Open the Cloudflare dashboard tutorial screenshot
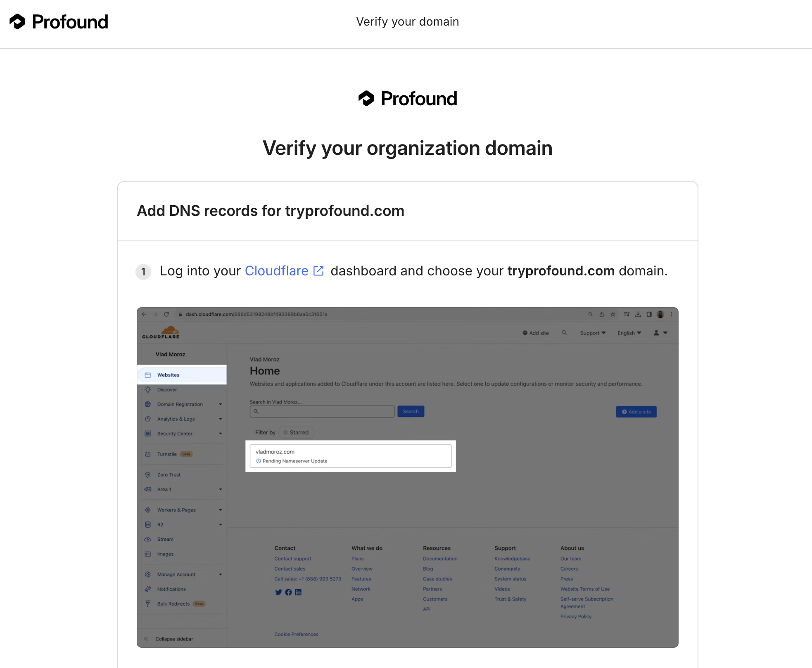The image size is (812, 668). (x=407, y=477)
